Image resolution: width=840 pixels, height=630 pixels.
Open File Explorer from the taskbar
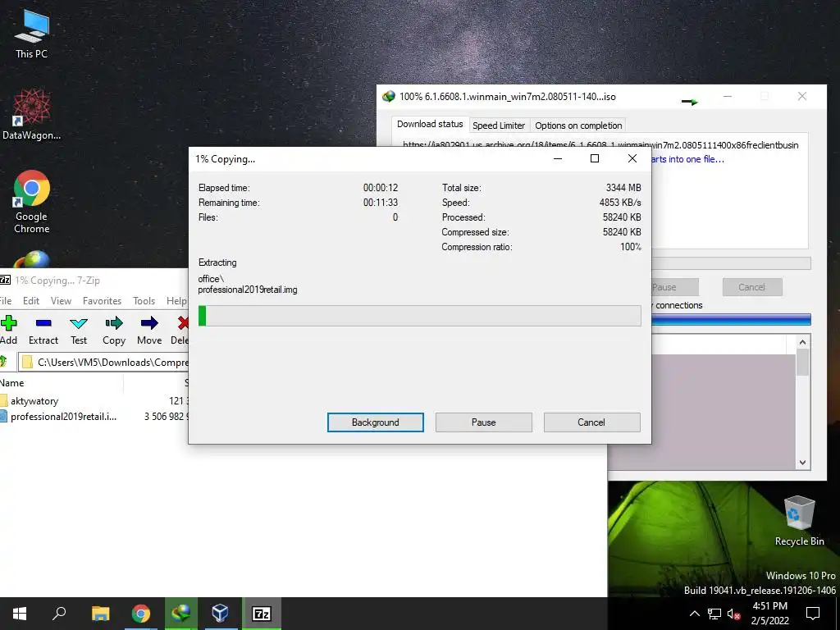click(x=100, y=614)
